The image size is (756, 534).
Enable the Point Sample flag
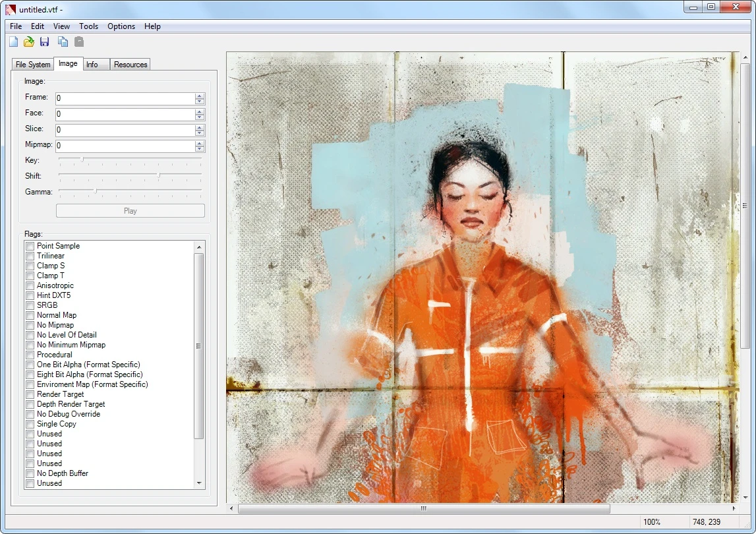(x=30, y=246)
